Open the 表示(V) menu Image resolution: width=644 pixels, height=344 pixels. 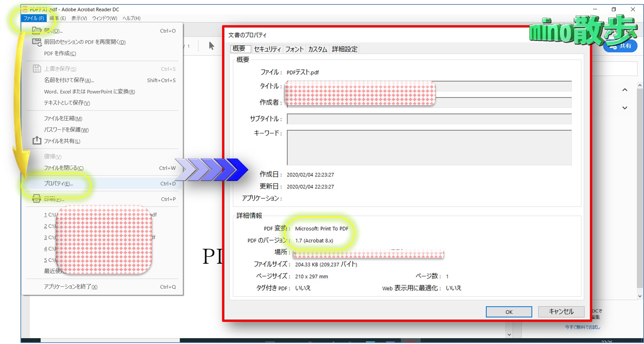point(79,18)
